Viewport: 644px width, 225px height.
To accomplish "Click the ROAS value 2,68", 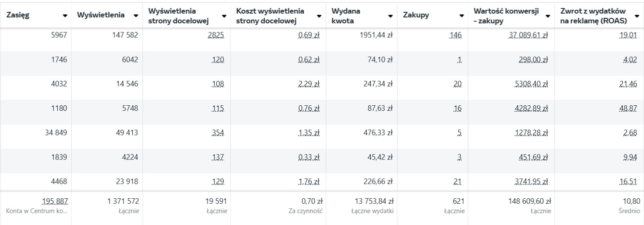I will point(630,134).
